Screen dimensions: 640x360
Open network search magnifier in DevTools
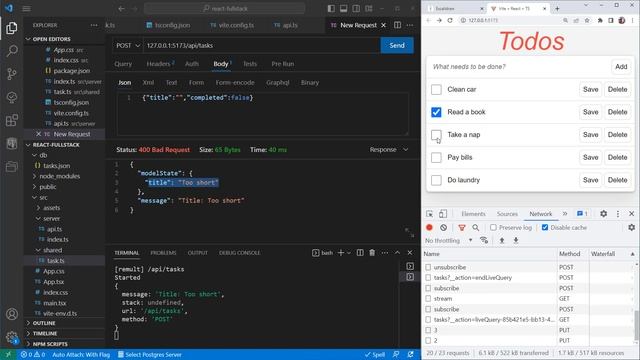(476, 227)
